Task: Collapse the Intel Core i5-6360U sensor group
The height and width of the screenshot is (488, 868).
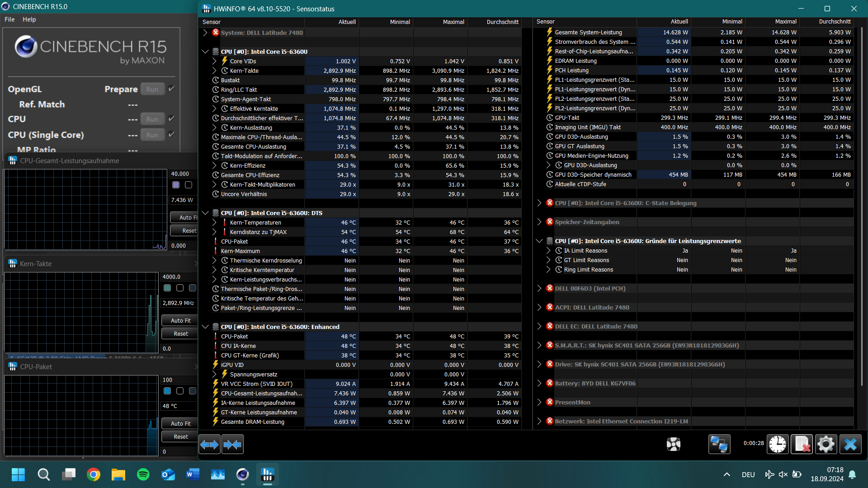Action: coord(205,52)
